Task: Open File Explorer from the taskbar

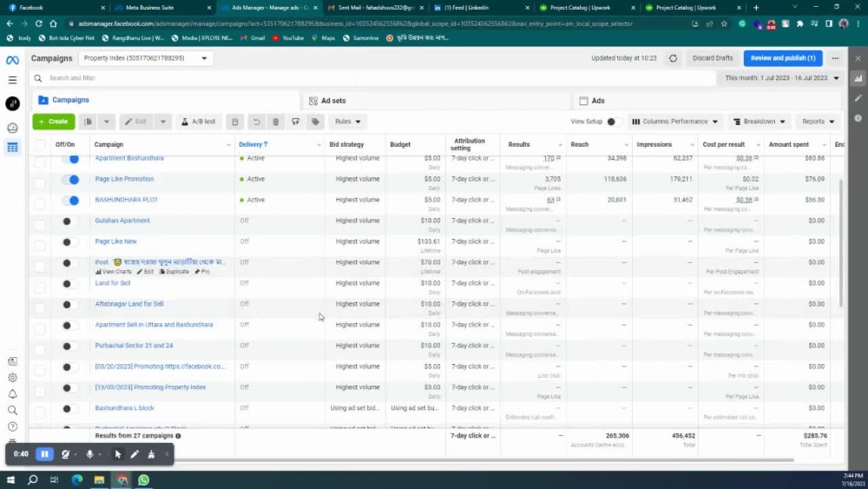Action: [x=99, y=479]
